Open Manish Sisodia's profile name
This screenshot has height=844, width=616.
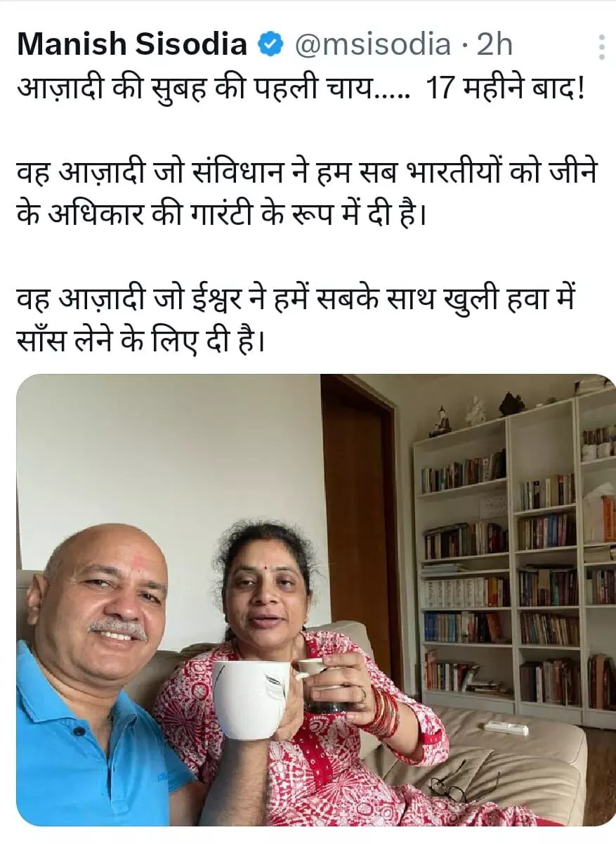[x=132, y=46]
